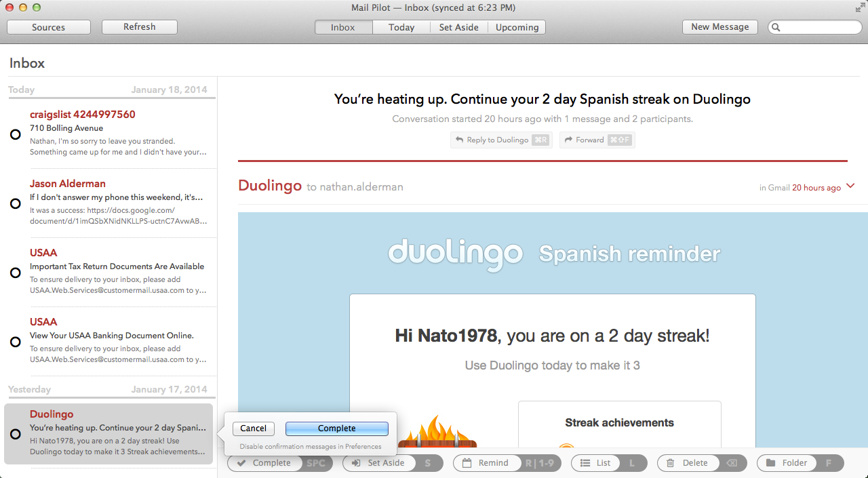
Task: Click the Delete button in bottom bar
Action: 702,463
